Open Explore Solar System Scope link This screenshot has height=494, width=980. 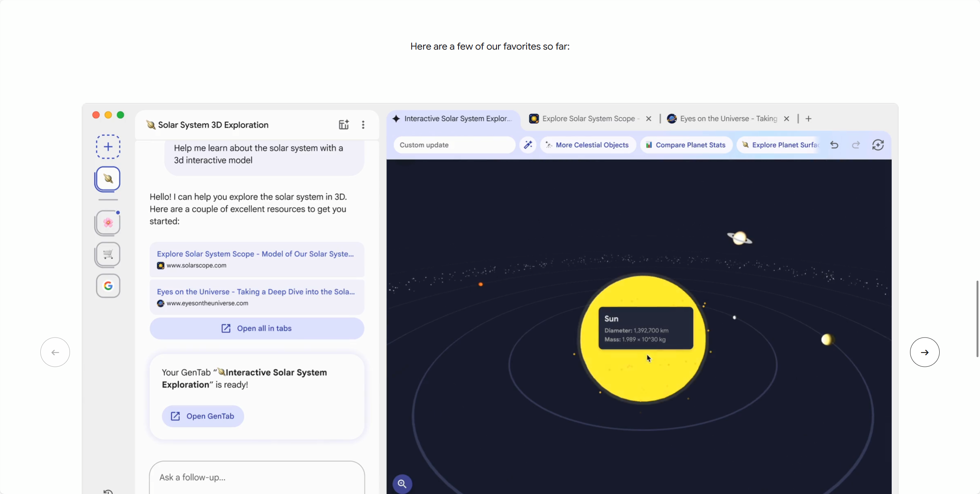click(x=255, y=254)
